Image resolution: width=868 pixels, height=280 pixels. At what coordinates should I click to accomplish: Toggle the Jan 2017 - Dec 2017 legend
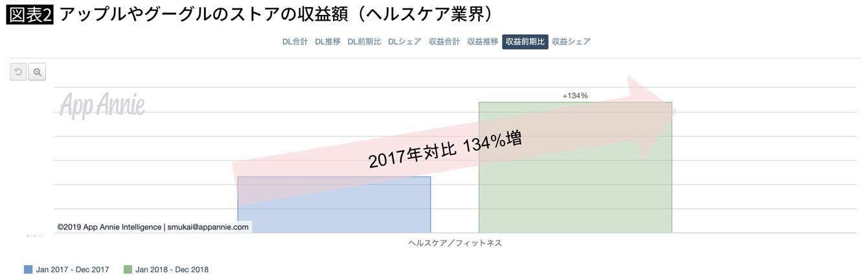[x=72, y=270]
